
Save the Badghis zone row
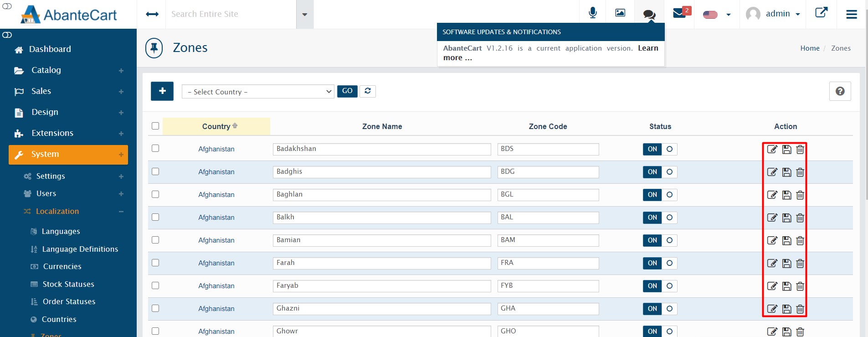click(x=787, y=172)
